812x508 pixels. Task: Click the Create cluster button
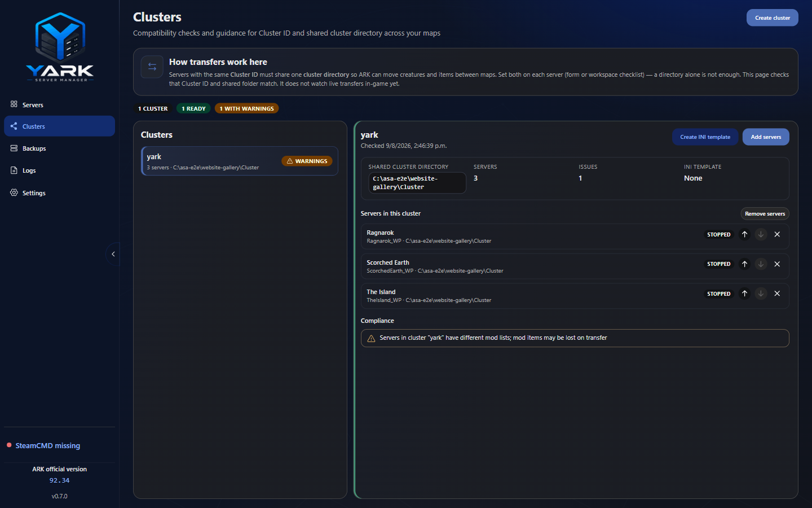pyautogui.click(x=772, y=17)
